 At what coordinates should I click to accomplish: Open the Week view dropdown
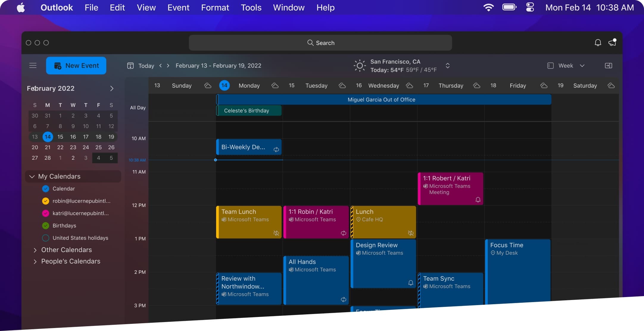point(566,66)
